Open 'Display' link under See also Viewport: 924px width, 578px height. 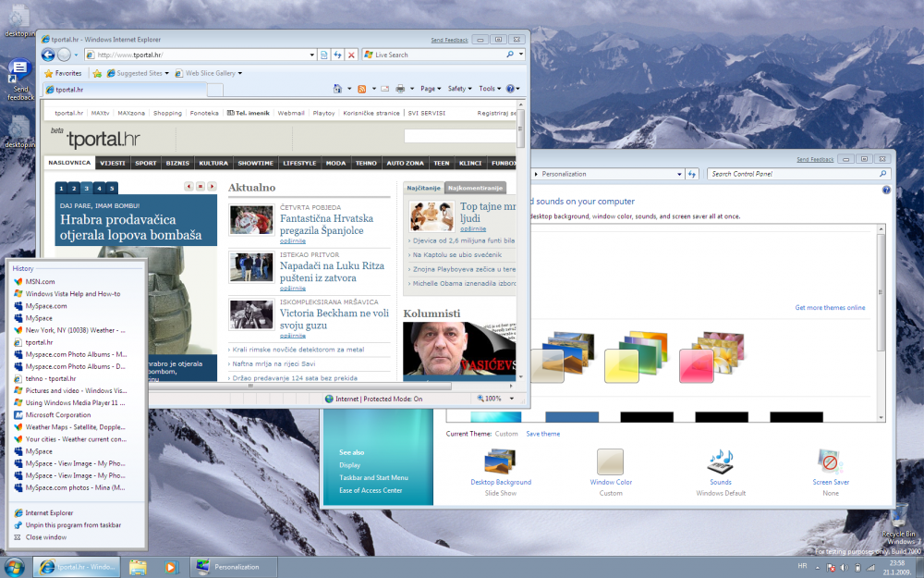click(x=349, y=465)
